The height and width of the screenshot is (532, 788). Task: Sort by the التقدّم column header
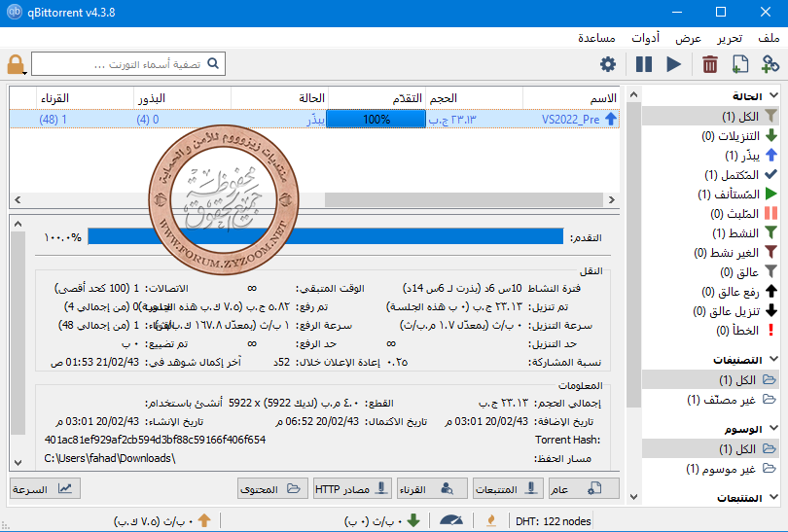click(x=376, y=98)
